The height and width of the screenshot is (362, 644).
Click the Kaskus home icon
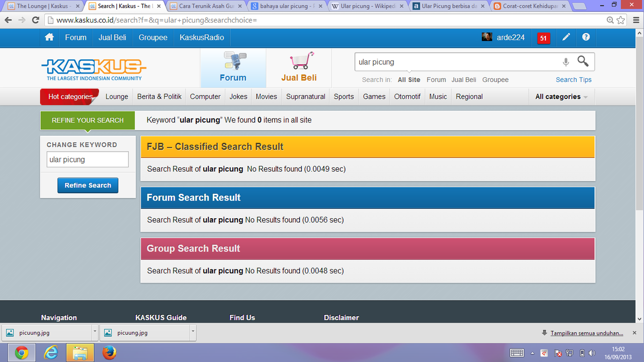[49, 37]
